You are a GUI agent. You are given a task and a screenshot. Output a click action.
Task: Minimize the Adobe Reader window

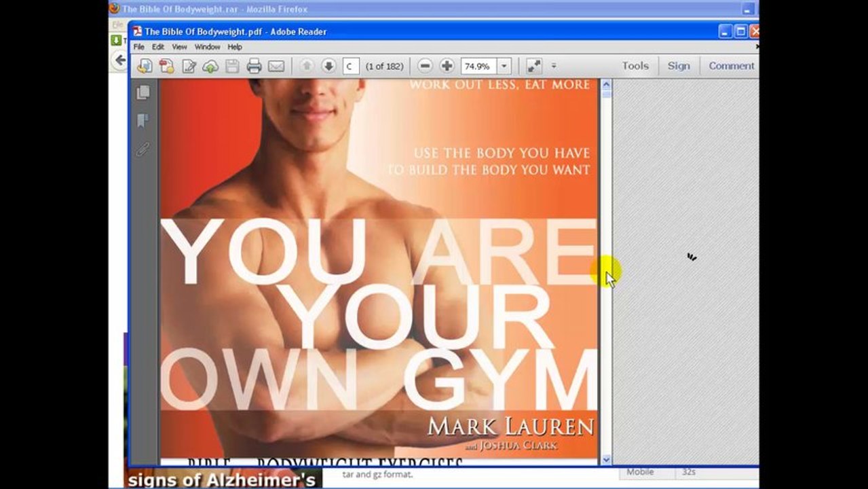(x=725, y=31)
